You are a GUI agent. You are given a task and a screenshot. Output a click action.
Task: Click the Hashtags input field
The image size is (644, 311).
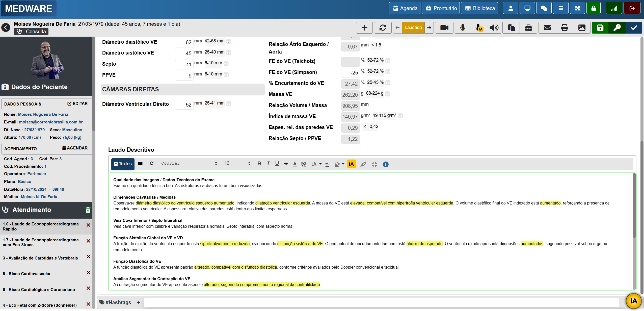(381, 302)
